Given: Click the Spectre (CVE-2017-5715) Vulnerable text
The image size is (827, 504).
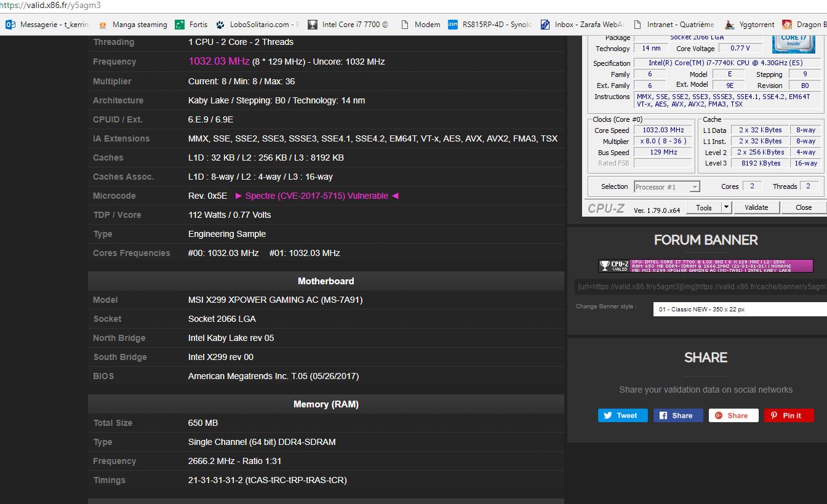Looking at the screenshot, I should point(317,196).
